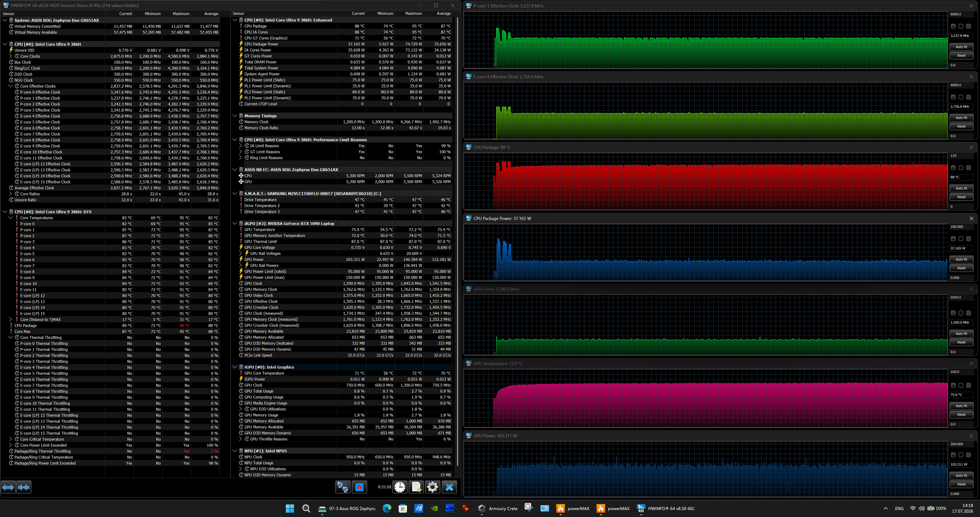The image size is (980, 517).
Task: Click Reset on the CPU Package Power graph
Action: pos(961,268)
